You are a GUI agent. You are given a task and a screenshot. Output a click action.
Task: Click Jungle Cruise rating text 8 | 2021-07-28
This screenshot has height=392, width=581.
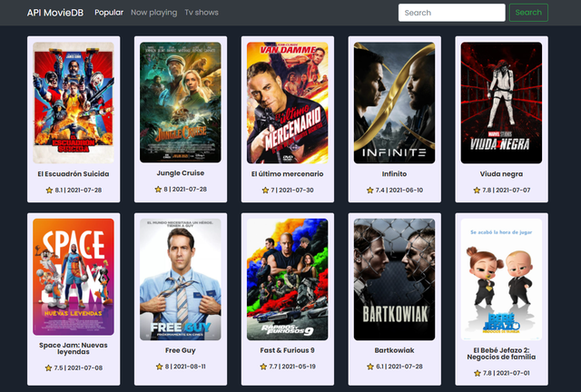(185, 190)
